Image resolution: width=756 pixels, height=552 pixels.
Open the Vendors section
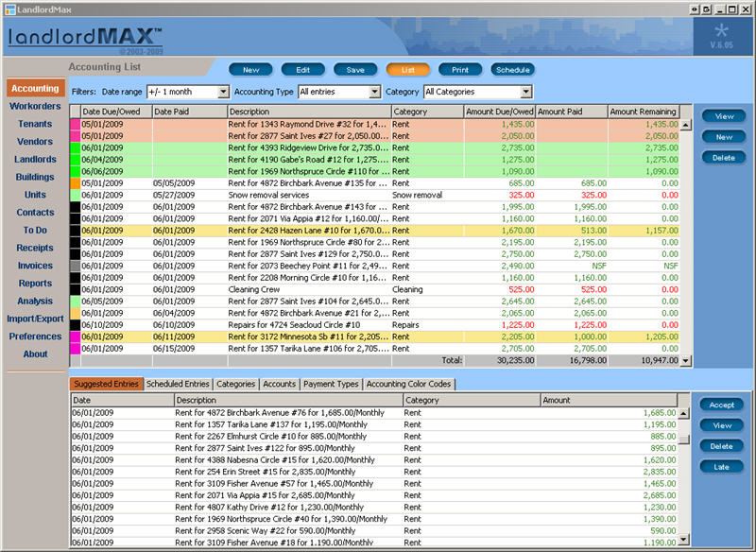(x=35, y=142)
